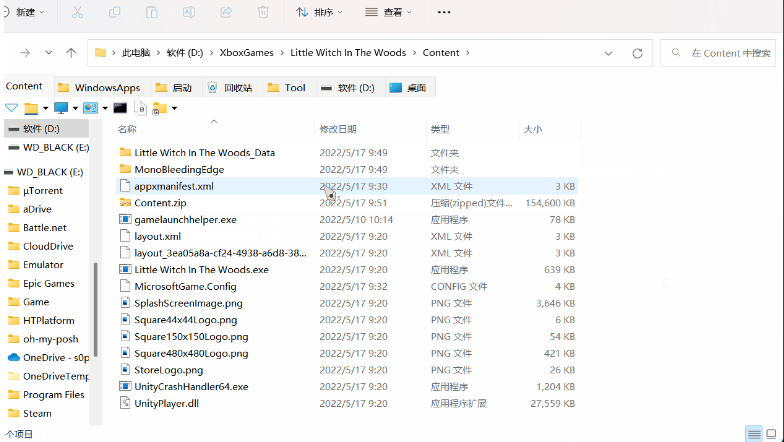Expand the address bar history dropdown
Viewport: 784px width, 442px height.
tap(608, 53)
